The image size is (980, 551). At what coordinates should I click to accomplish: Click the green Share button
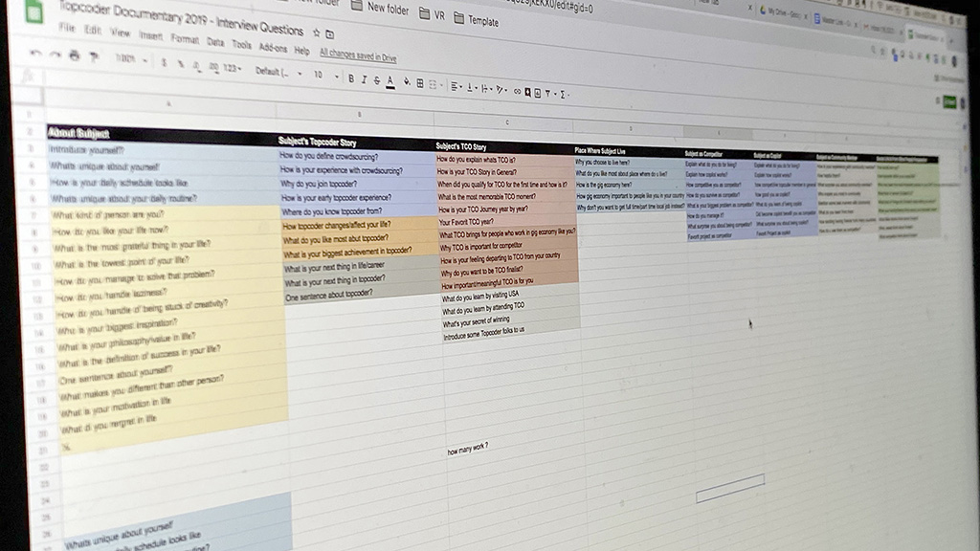950,101
